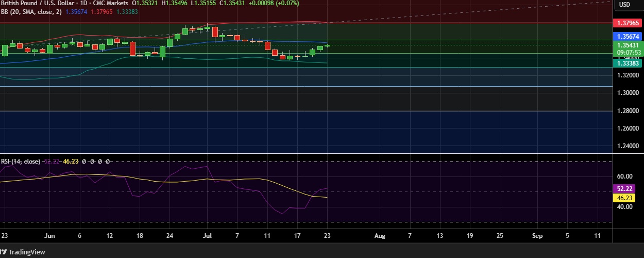Click the blue 1.35674 value in BB legend
The image size is (644, 258).
76,11
